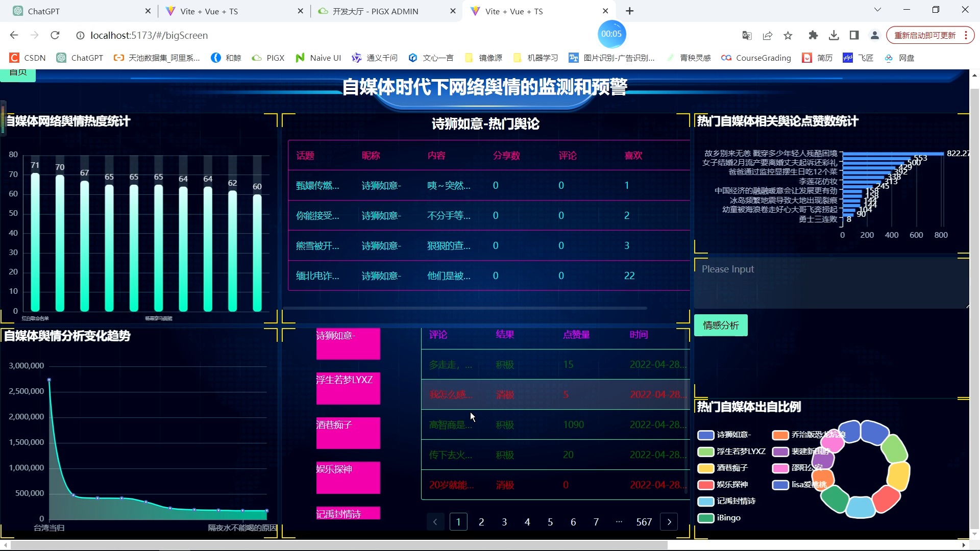Toggle the 娱乐探神 pie legend item
This screenshot has height=551, width=980.
point(723,485)
